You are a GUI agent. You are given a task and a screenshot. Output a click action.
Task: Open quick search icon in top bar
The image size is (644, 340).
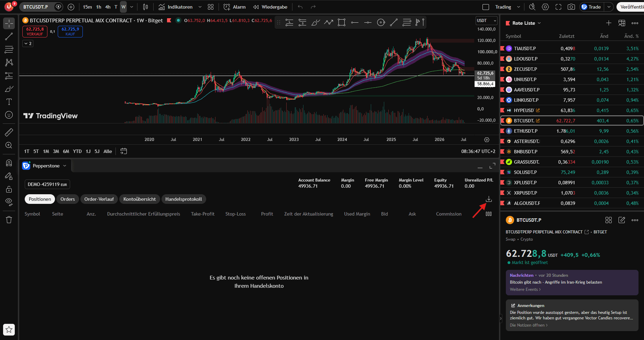tap(532, 7)
